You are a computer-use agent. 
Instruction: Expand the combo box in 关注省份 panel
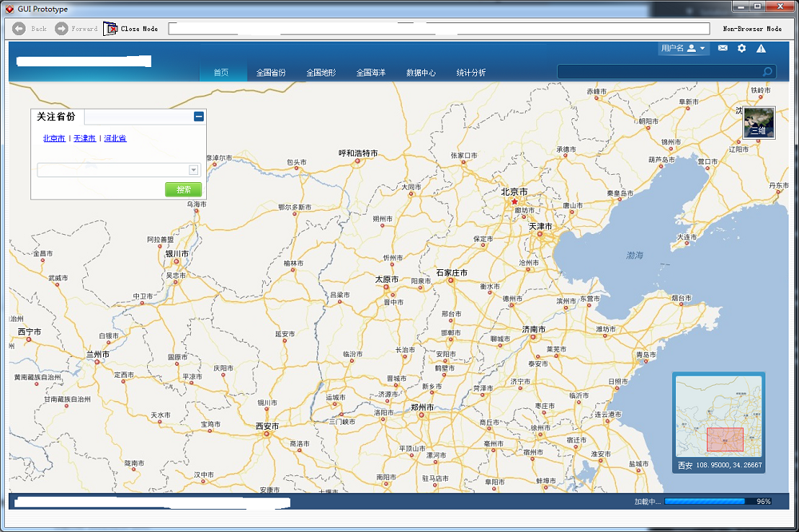pyautogui.click(x=193, y=169)
